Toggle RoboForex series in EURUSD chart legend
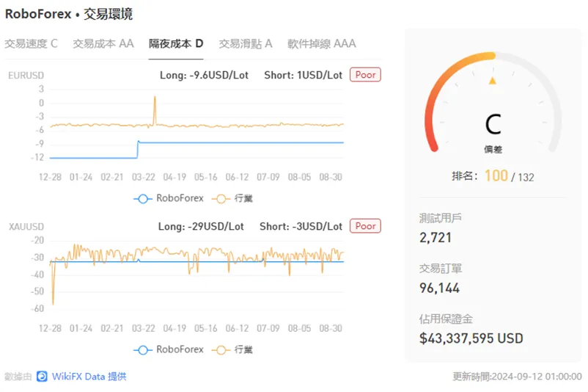The height and width of the screenshot is (392, 588). click(x=169, y=198)
